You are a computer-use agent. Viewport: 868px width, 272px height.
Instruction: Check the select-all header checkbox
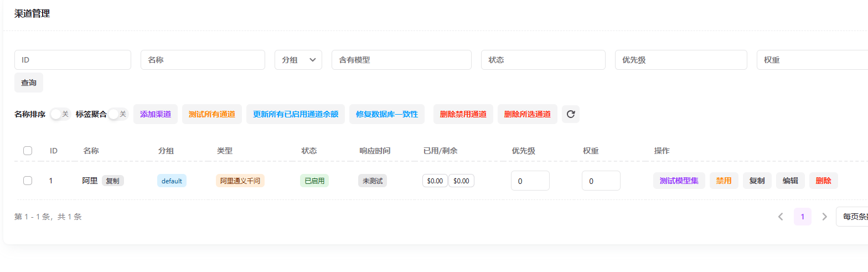tap(28, 151)
